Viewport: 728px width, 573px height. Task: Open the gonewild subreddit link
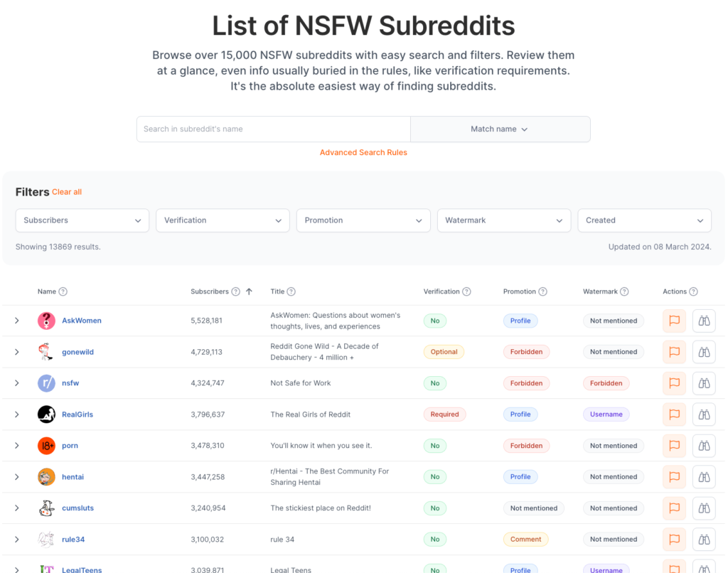click(78, 352)
